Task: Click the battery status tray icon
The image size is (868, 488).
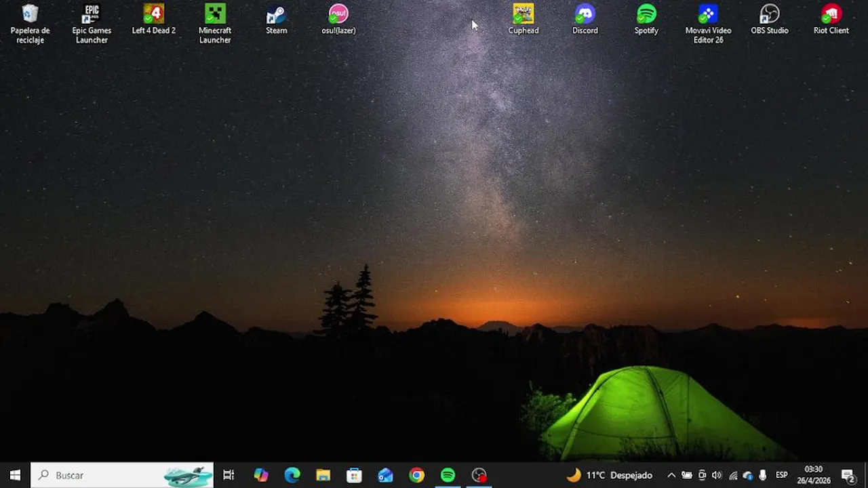Action: [687, 475]
